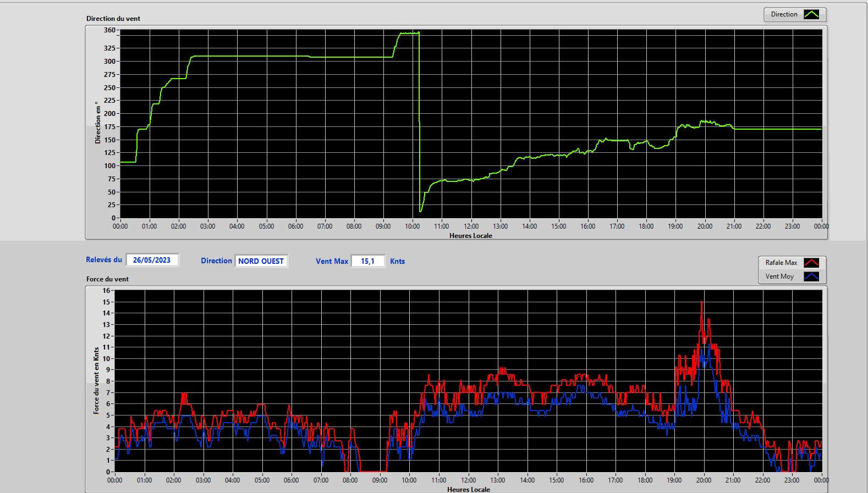Select the Direction legend label

coord(784,14)
